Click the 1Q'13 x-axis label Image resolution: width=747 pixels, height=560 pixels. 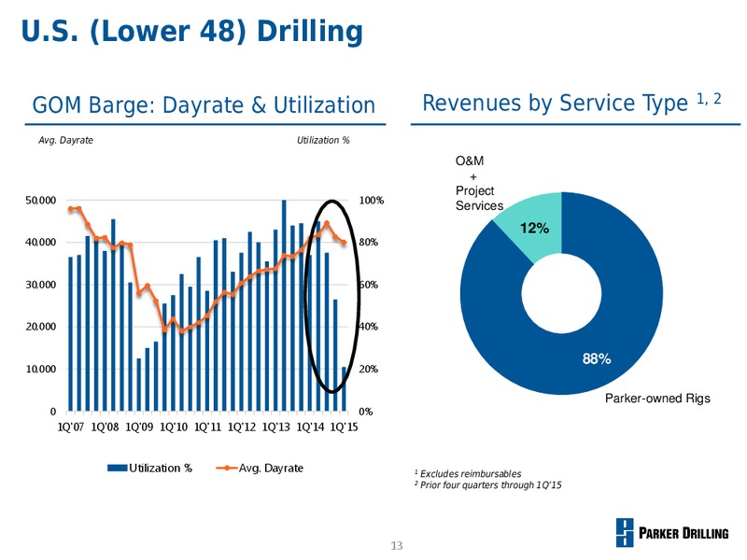(x=276, y=427)
